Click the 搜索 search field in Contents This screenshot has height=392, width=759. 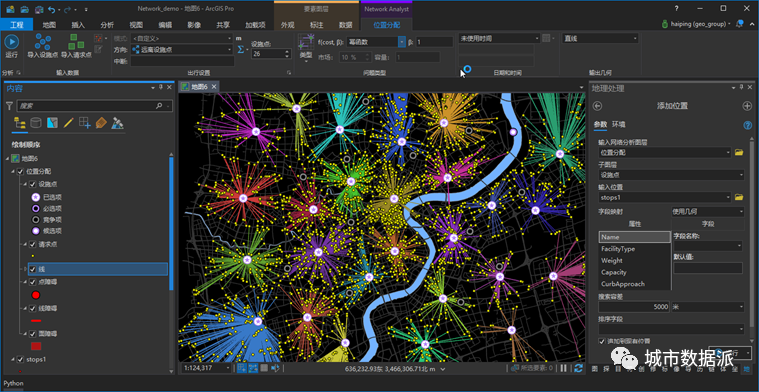point(94,106)
